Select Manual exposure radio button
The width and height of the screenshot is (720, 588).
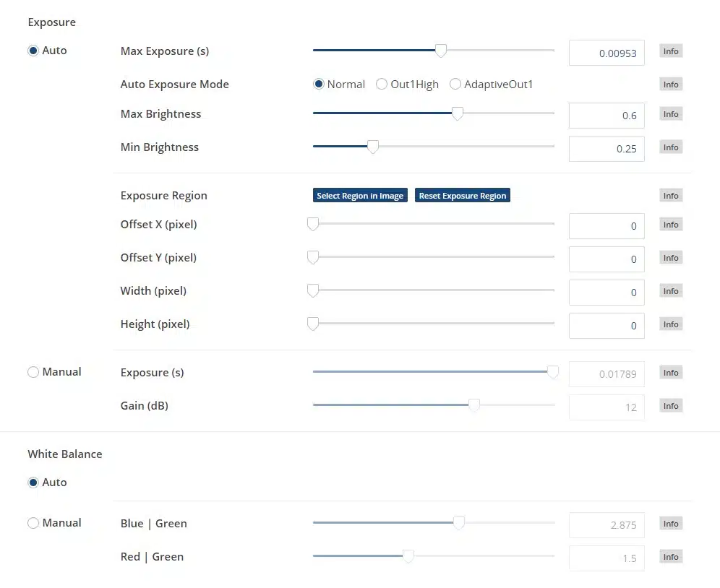[x=33, y=372]
